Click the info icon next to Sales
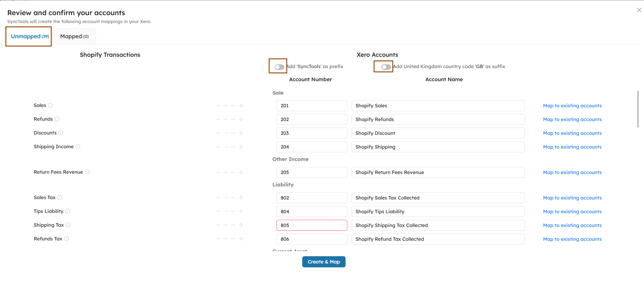 (50, 105)
